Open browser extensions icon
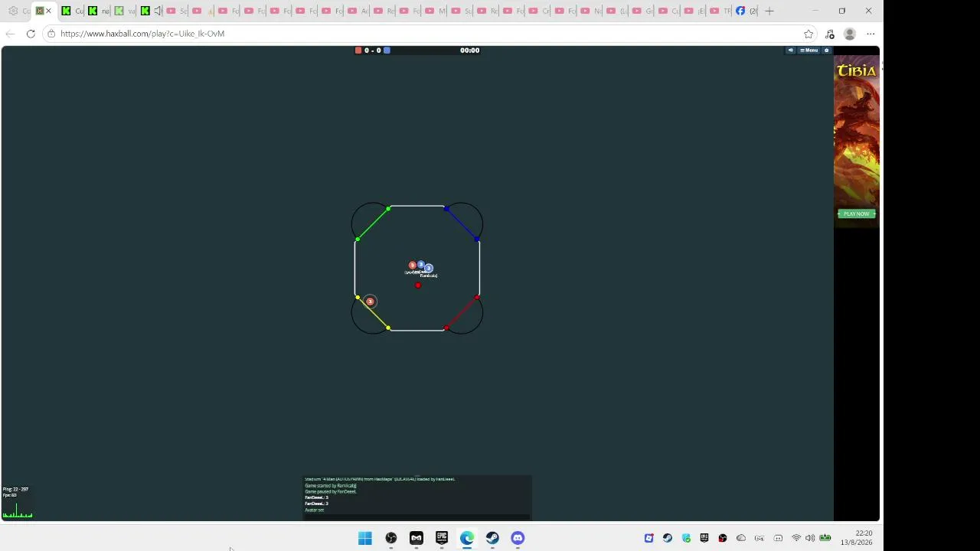The image size is (980, 551). click(x=830, y=34)
